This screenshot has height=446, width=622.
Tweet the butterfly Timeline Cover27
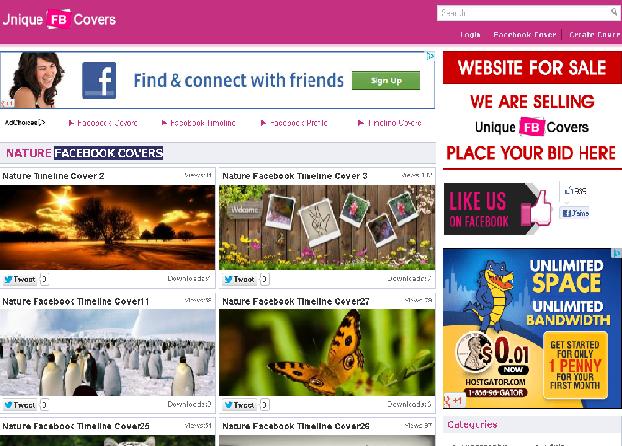coord(240,405)
